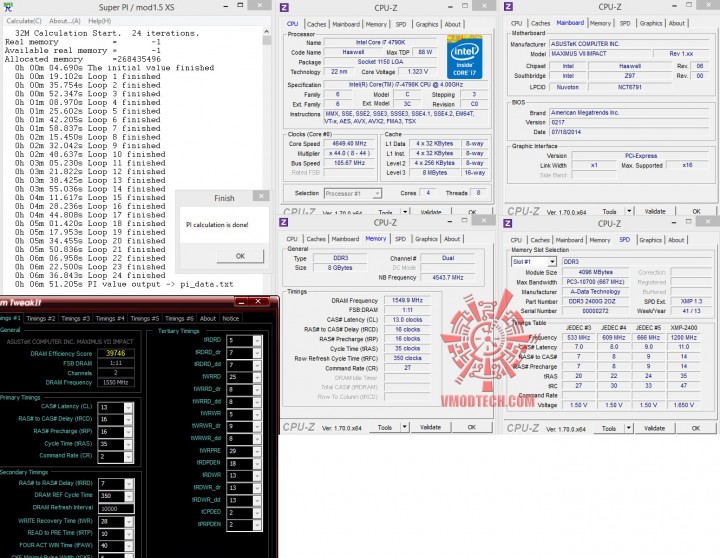
Task: Open tRDRD tertiary timing dropdown
Action: coord(257,341)
